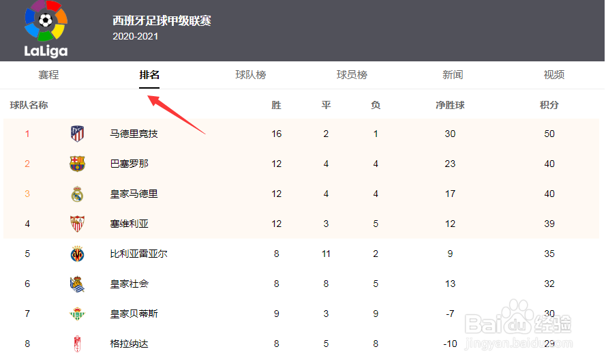The width and height of the screenshot is (606, 364).
Task: Open the Villarreal yellow crest
Action: (77, 254)
